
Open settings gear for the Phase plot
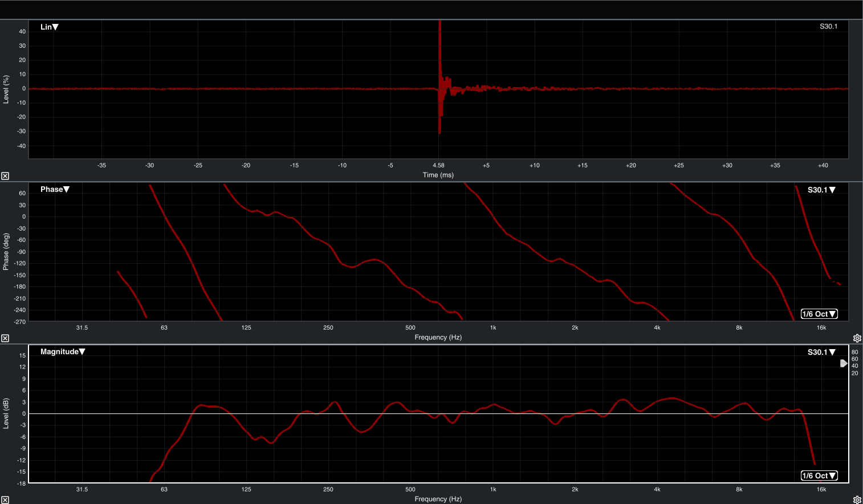(x=857, y=338)
